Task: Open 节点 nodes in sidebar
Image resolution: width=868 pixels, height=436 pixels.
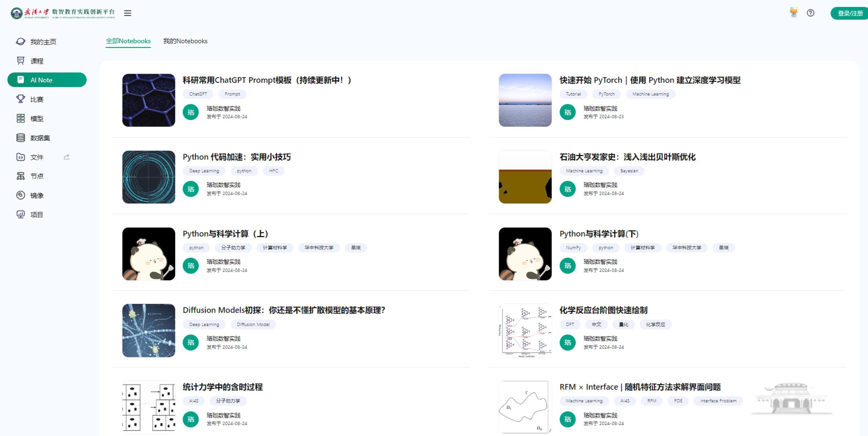Action: 37,176
